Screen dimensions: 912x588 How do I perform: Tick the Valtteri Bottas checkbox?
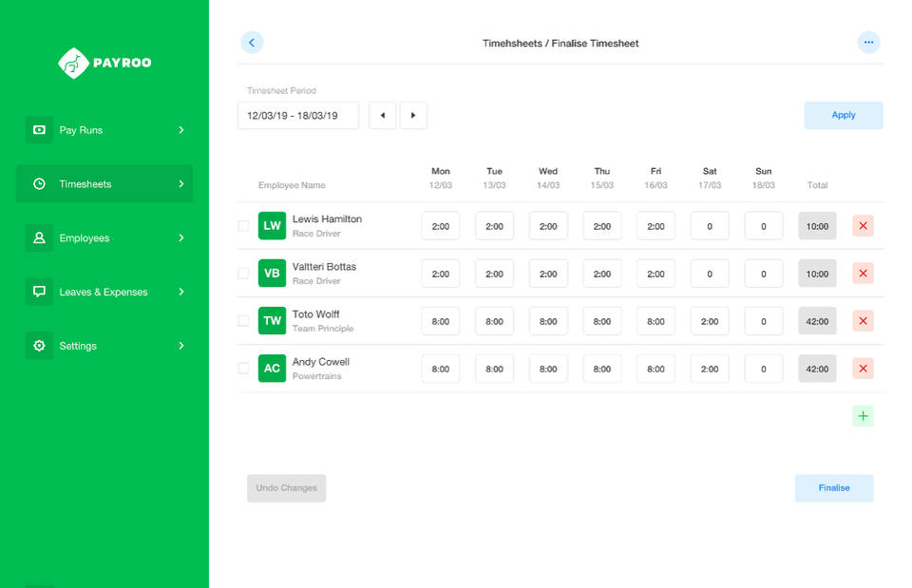tap(244, 274)
